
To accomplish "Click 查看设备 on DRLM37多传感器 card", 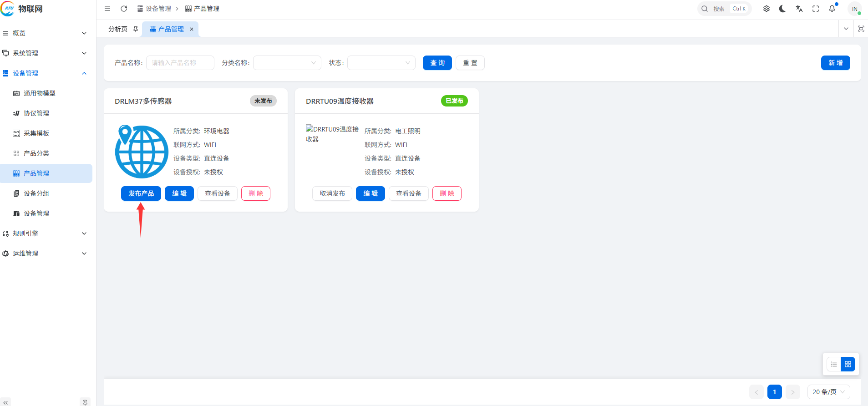I will tap(218, 193).
